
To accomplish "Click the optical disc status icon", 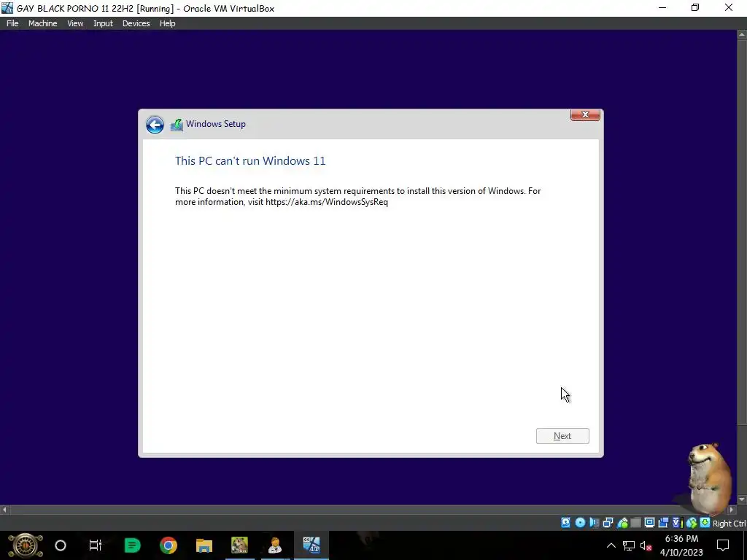I will (580, 522).
